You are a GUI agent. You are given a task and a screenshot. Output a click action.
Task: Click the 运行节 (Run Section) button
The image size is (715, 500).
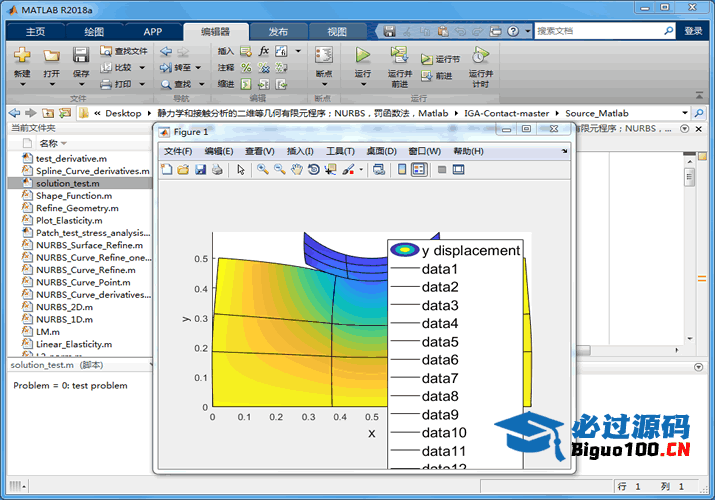tap(440, 59)
